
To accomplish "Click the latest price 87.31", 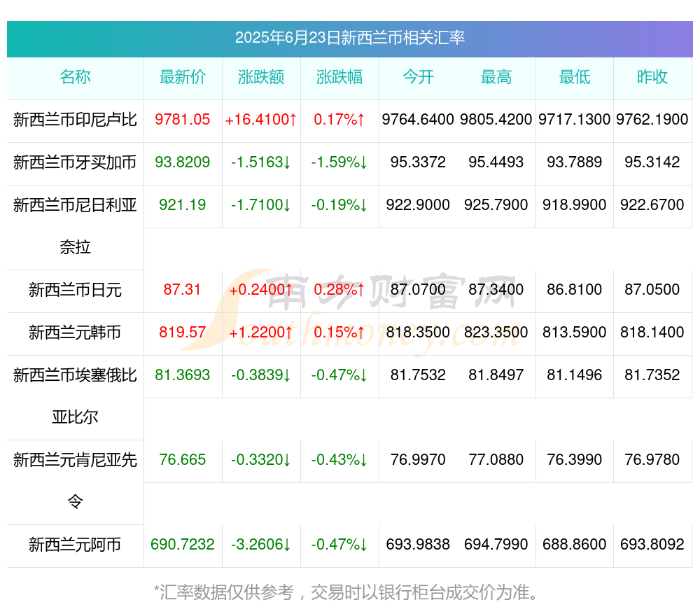I will click(183, 289).
